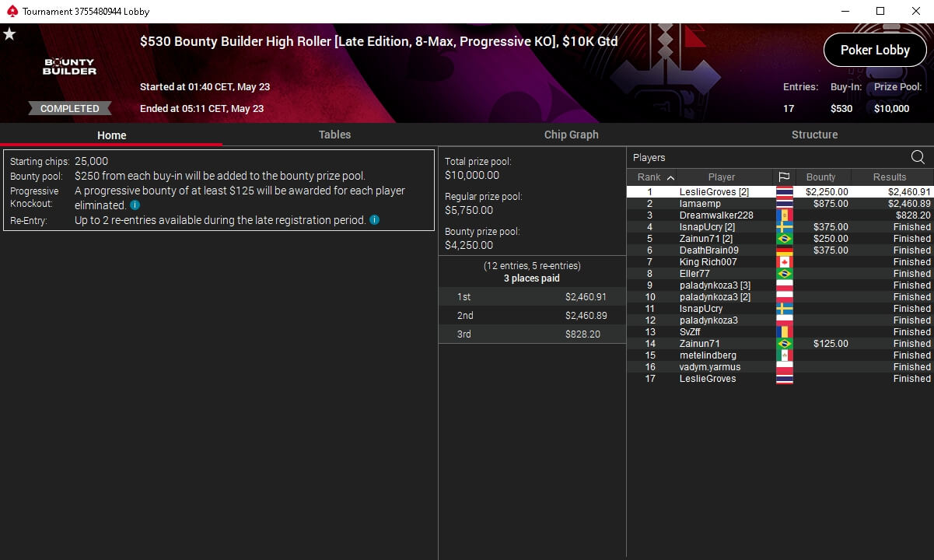Click the Players panel heading
Image resolution: width=934 pixels, height=560 pixels.
[649, 158]
